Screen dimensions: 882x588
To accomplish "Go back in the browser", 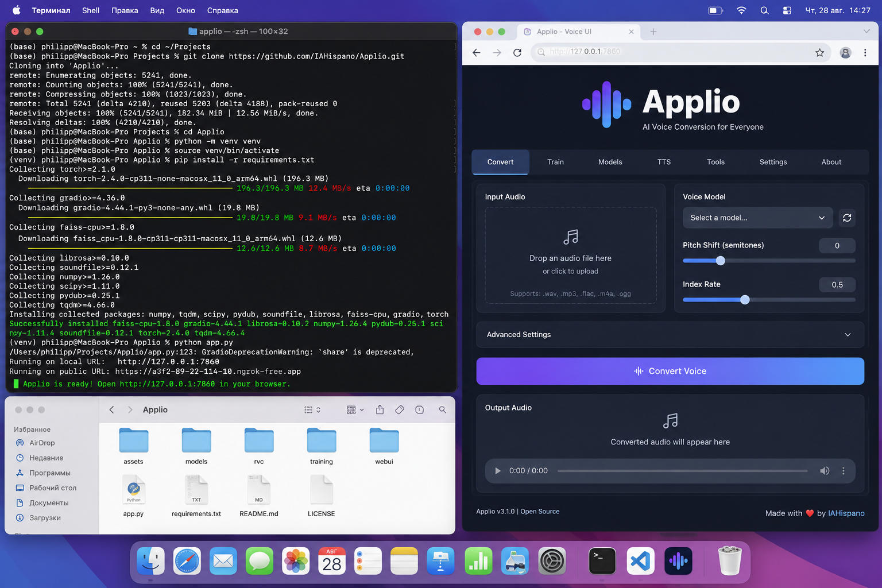I will click(476, 52).
